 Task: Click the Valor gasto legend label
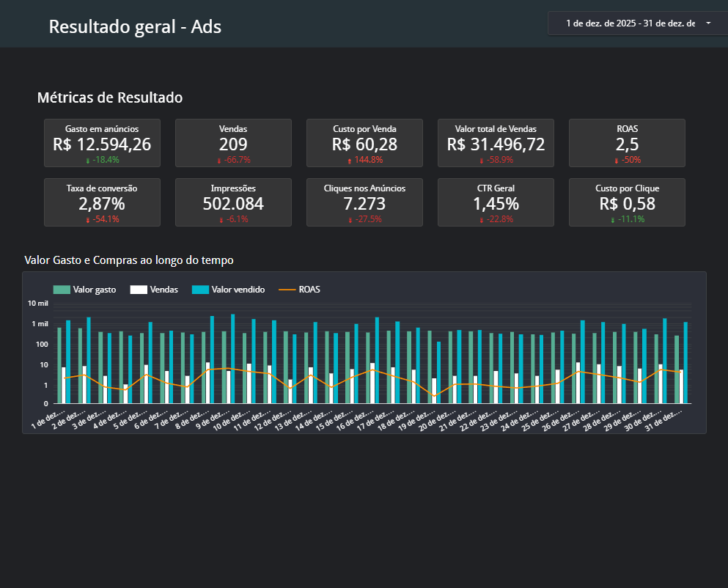95,290
